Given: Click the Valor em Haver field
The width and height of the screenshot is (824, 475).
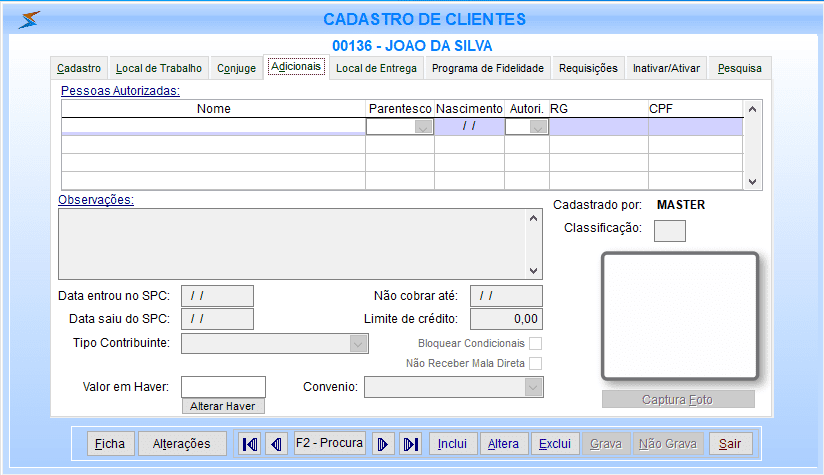Looking at the screenshot, I should [x=224, y=387].
